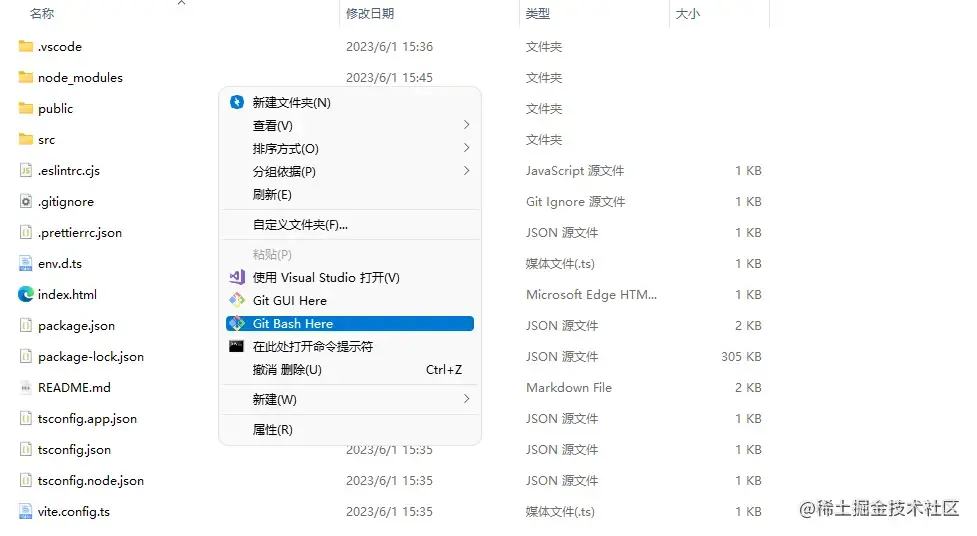This screenshot has height=536, width=977.
Task: Click the 2023/6/1 15:45 date cell
Action: pyautogui.click(x=389, y=77)
